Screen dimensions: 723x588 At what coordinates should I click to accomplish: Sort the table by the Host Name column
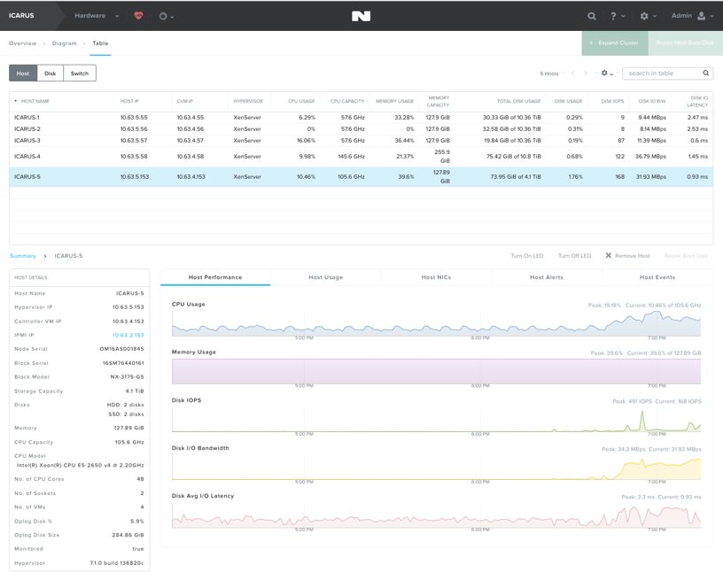[35, 101]
